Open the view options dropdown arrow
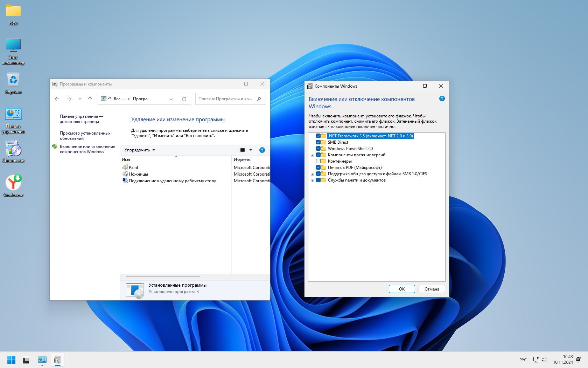 pos(251,150)
